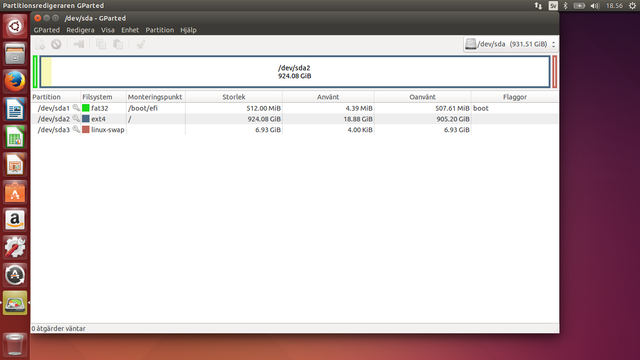Click the sound volume indicator
The width and height of the screenshot is (640, 360).
595,5
